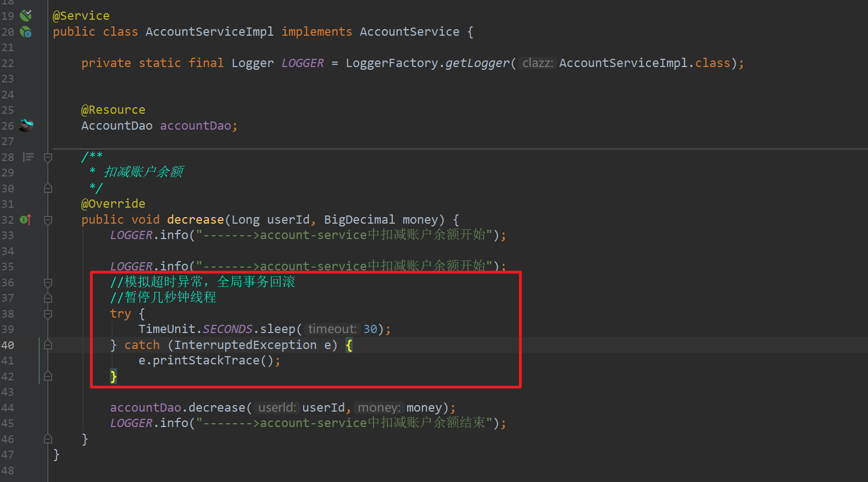The image size is (868, 482).
Task: Click the //暂停几秒钟线程 comment
Action: (x=163, y=297)
